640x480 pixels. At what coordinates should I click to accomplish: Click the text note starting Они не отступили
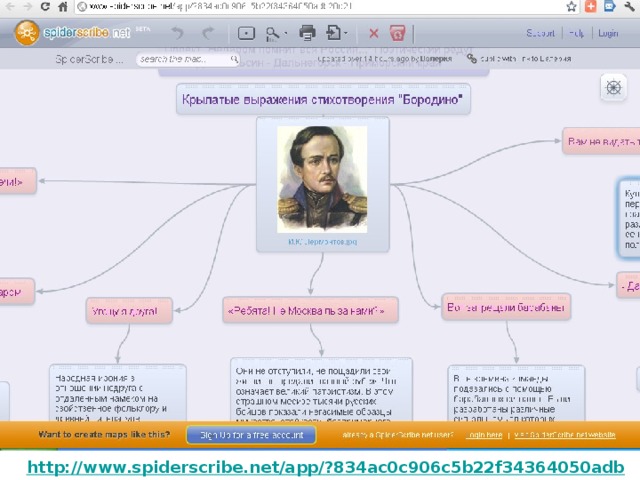click(321, 390)
